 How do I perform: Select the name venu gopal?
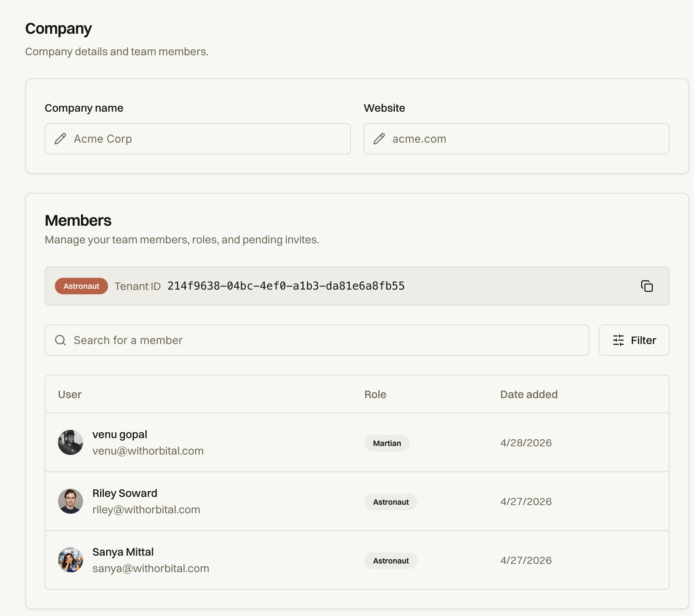[120, 435]
